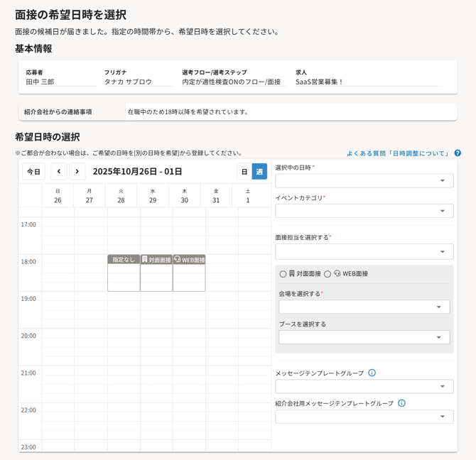Click the Sunday 26 column header
The width and height of the screenshot is (476, 460).
pyautogui.click(x=58, y=196)
